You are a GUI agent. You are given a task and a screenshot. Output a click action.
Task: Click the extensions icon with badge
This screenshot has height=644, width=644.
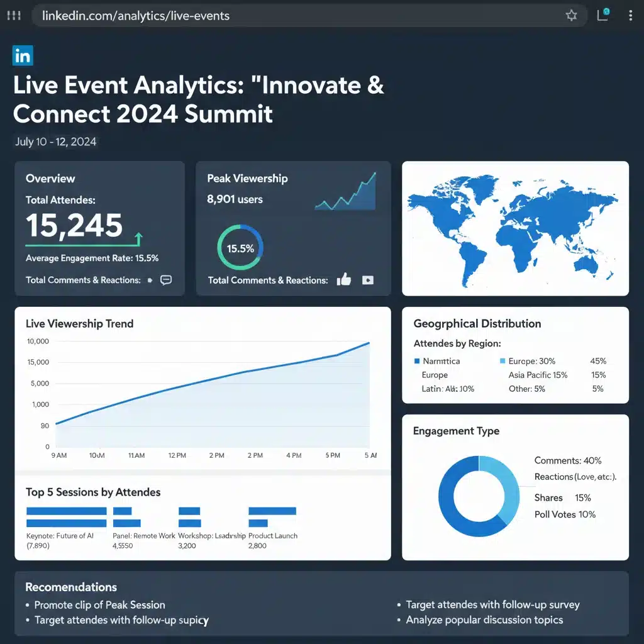pos(603,15)
